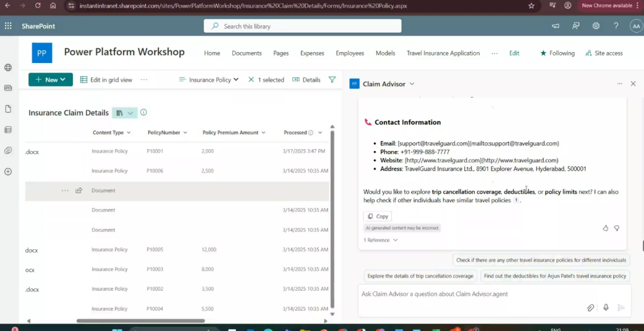Click the list vertical scrollbar thumb
644x331 pixels.
[333, 218]
